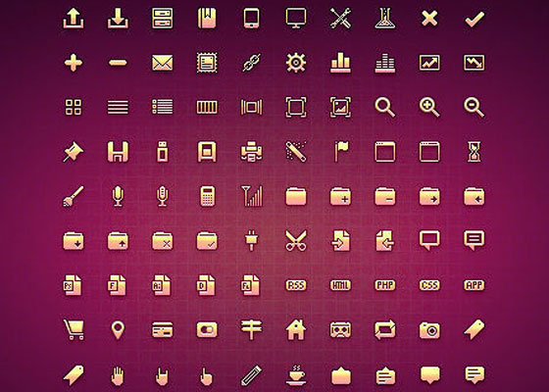The image size is (549, 392).
Task: Select the hourglass icon
Action: pos(474,152)
